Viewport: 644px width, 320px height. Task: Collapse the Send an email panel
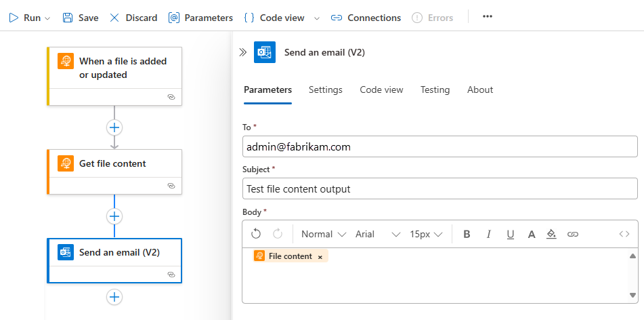243,52
